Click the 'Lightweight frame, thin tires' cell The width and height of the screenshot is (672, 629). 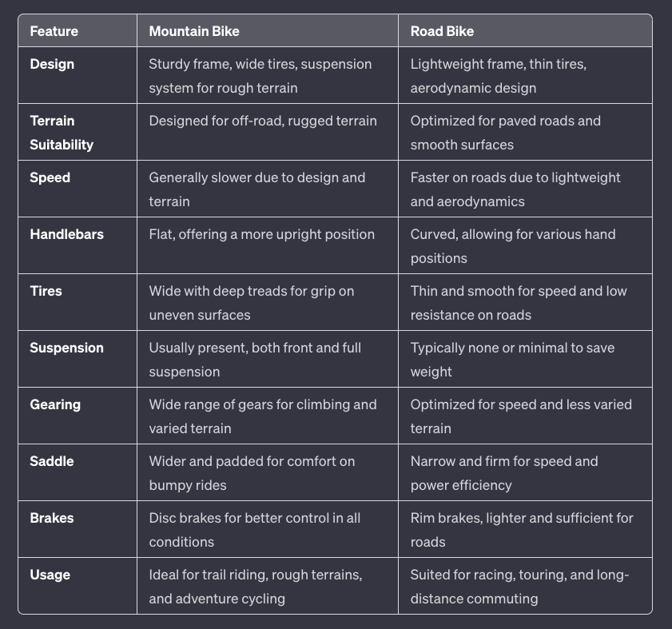coord(525,75)
